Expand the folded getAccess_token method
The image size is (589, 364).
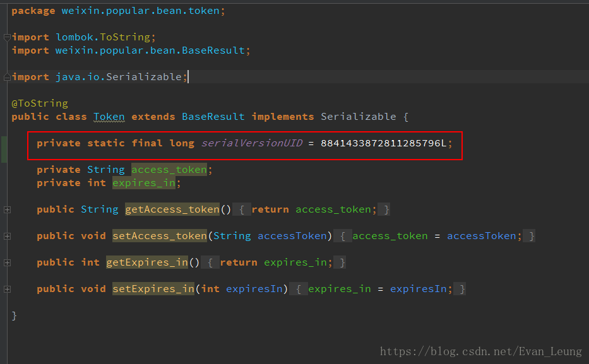pyautogui.click(x=7, y=210)
